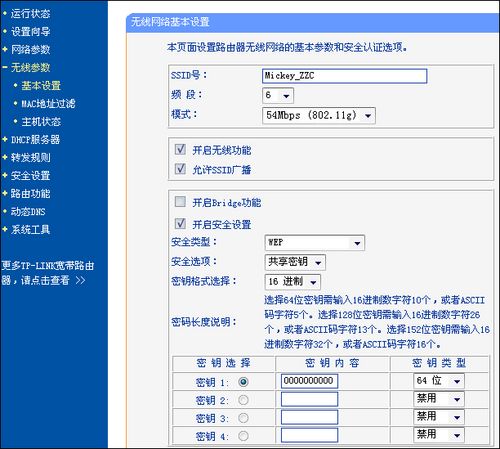Expand 系统工具 menu

30,230
